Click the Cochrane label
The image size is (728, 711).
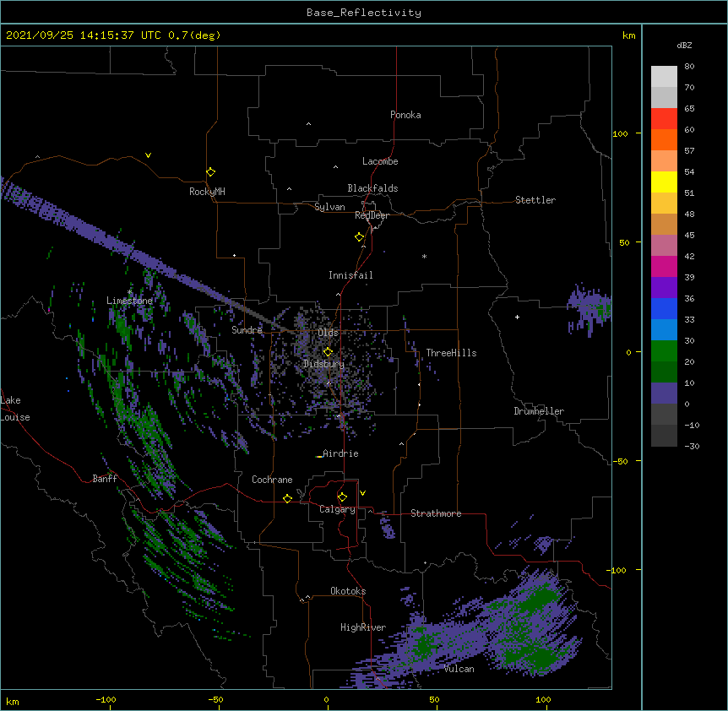272,480
